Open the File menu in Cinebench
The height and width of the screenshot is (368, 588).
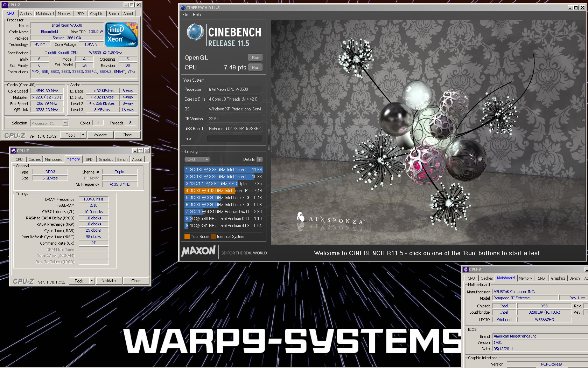coord(185,15)
